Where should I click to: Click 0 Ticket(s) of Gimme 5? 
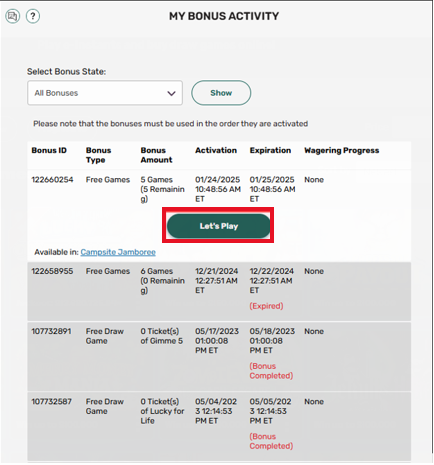[162, 336]
